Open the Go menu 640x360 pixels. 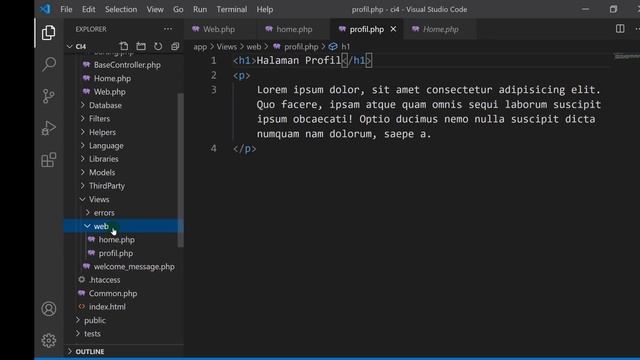click(x=178, y=9)
